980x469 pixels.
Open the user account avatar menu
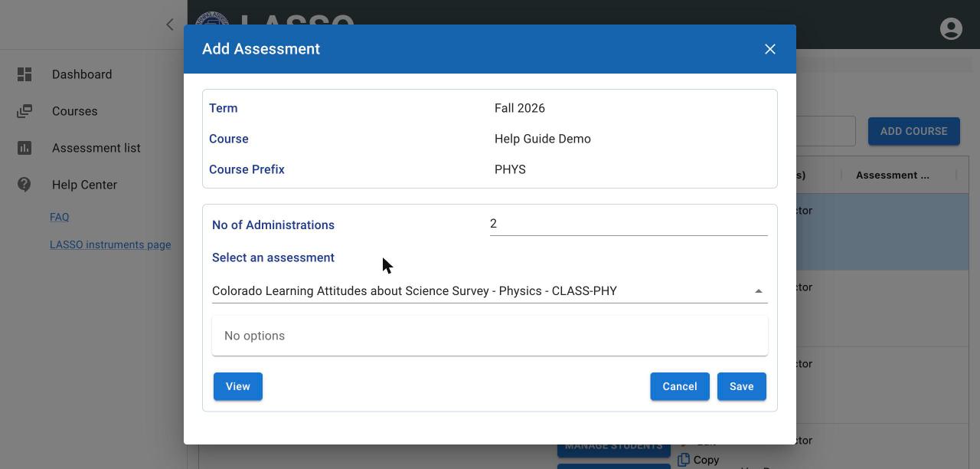(x=951, y=28)
